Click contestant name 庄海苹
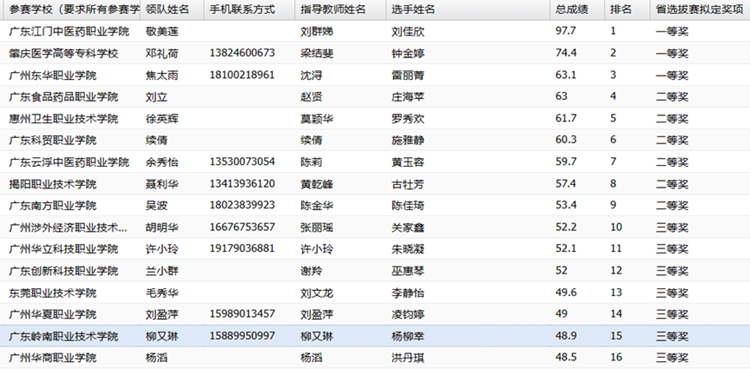The image size is (750, 369). [x=408, y=97]
